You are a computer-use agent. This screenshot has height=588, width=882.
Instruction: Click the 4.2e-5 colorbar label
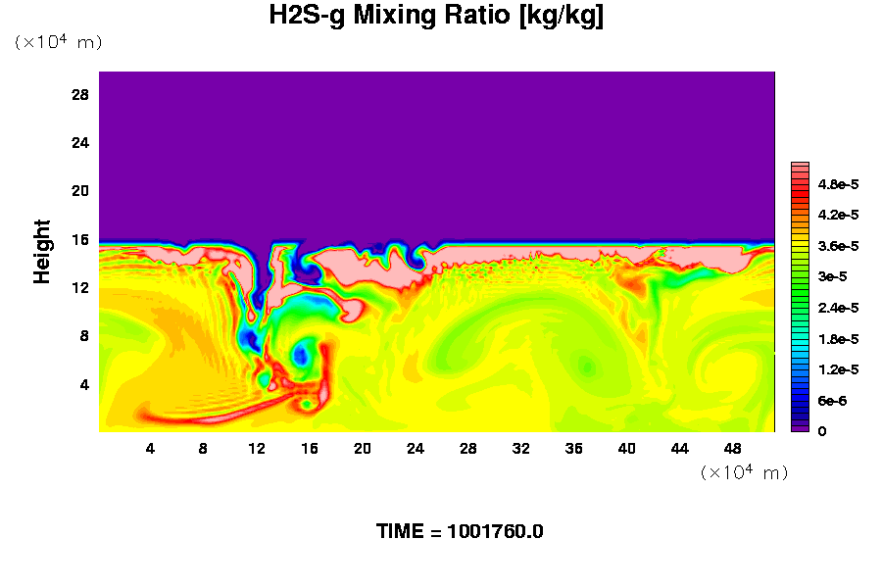pos(839,215)
